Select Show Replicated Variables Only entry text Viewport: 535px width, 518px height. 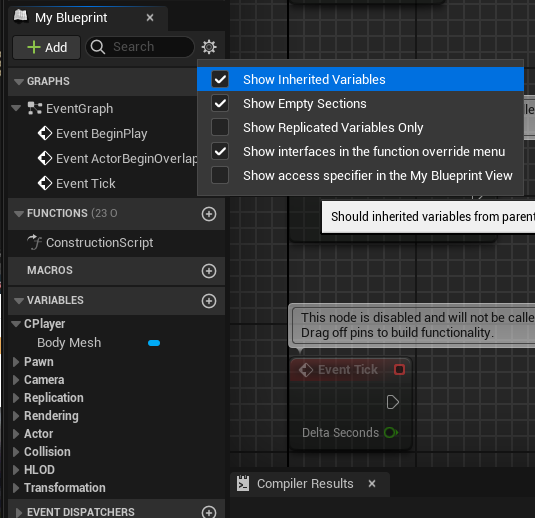333,128
